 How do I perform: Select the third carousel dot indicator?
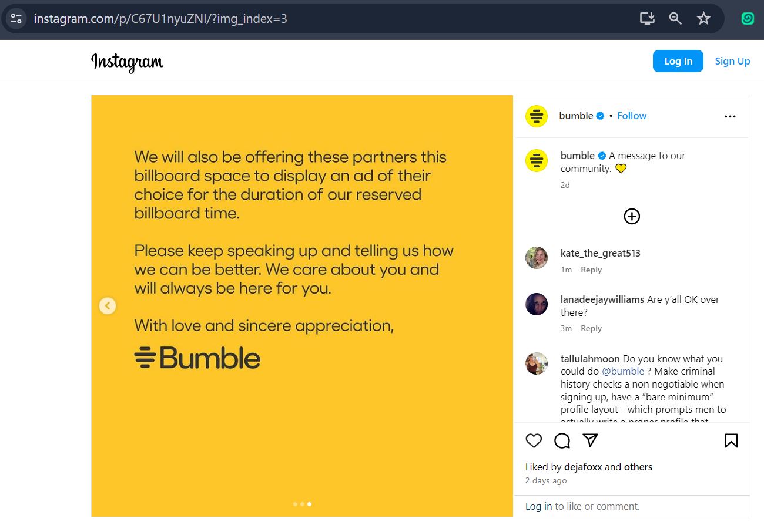coord(309,504)
